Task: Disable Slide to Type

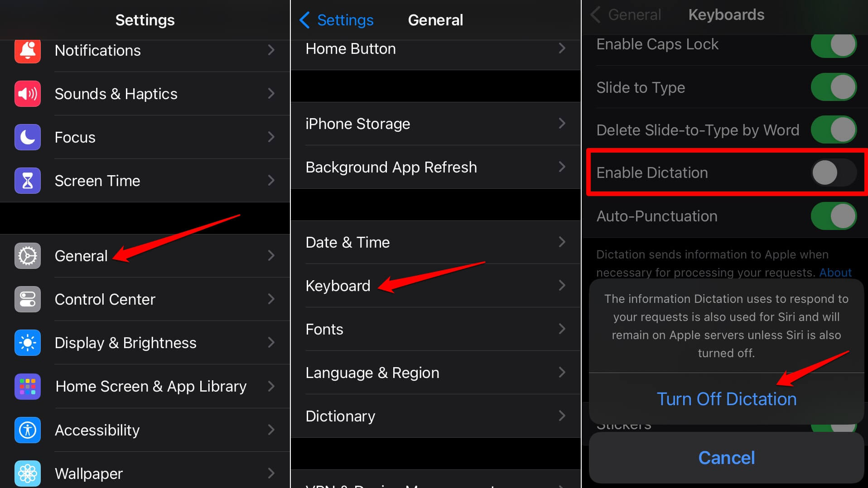Action: (834, 87)
